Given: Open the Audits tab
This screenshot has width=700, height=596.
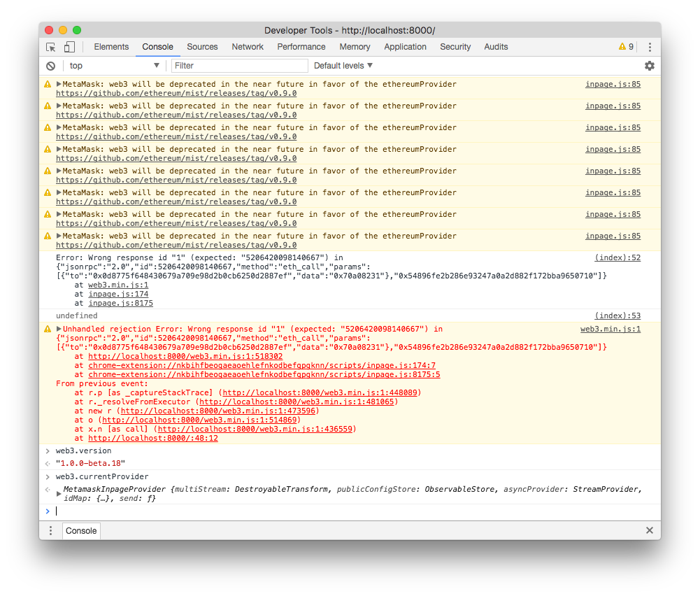Looking at the screenshot, I should pyautogui.click(x=496, y=47).
